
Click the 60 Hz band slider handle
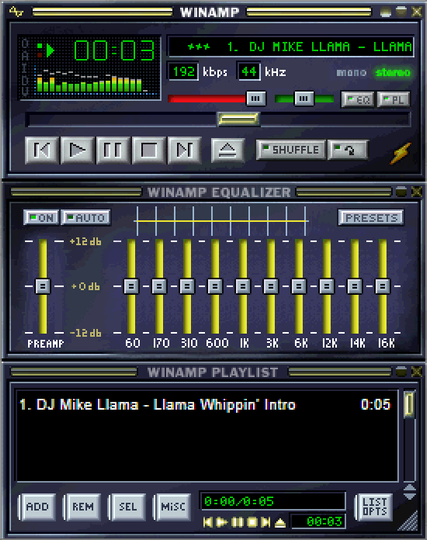pos(131,286)
